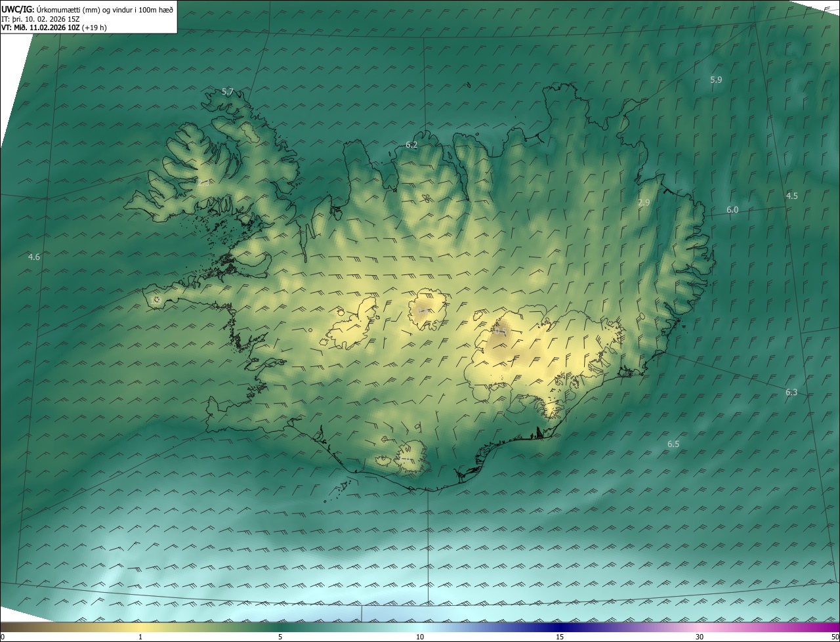The width and height of the screenshot is (840, 642).
Task: Click the 2.9 value label in East Iceland
Action: 644,203
